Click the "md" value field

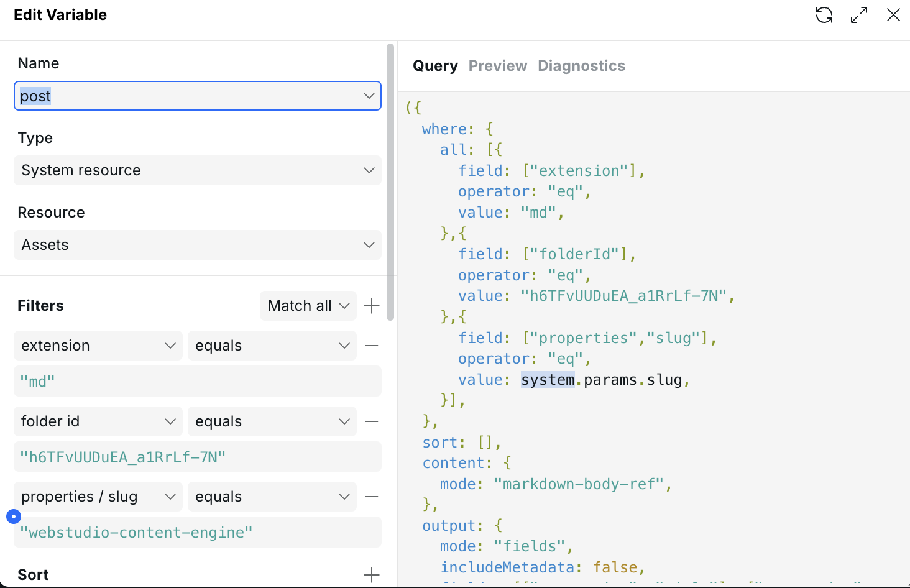(198, 381)
